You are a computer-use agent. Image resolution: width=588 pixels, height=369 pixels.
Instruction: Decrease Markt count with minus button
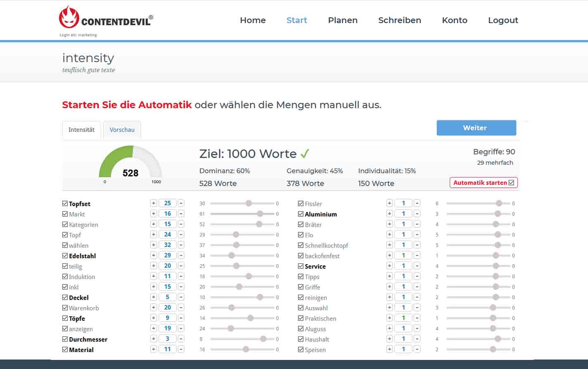click(x=181, y=214)
